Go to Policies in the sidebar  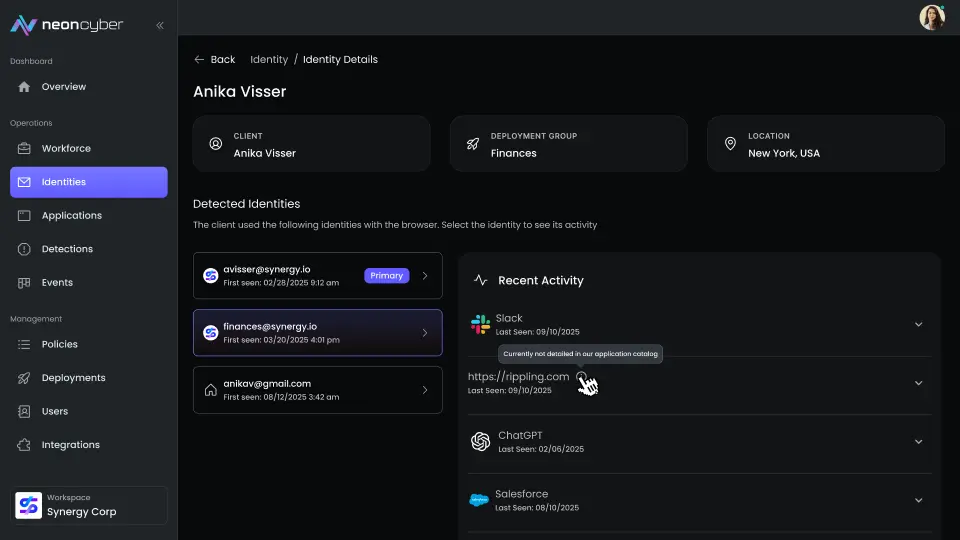point(59,344)
